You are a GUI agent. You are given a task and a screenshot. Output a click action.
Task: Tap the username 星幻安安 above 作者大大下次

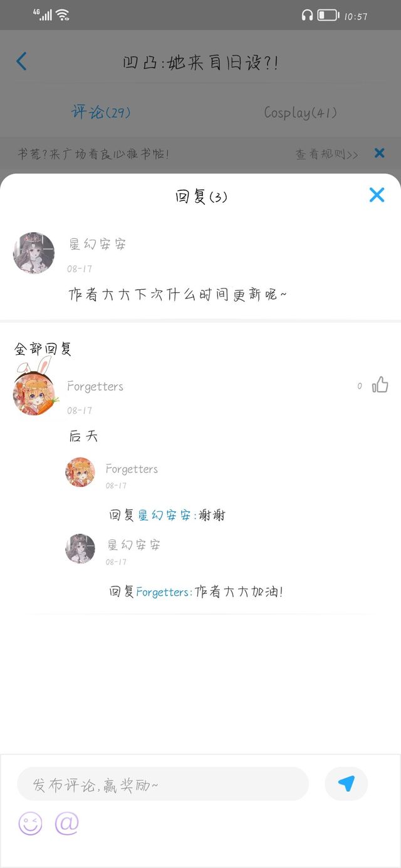pos(97,244)
